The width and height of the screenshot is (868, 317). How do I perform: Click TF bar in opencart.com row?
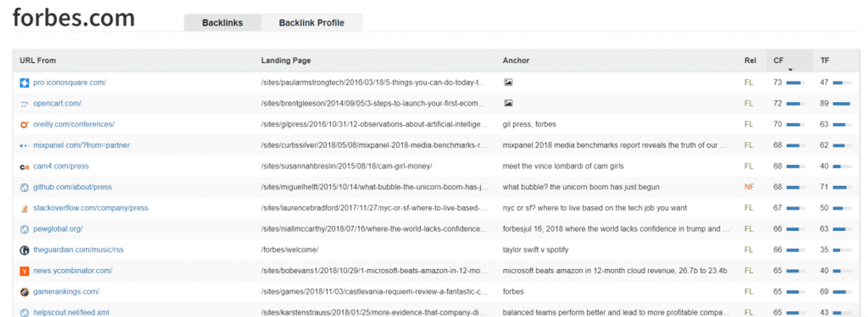click(842, 103)
